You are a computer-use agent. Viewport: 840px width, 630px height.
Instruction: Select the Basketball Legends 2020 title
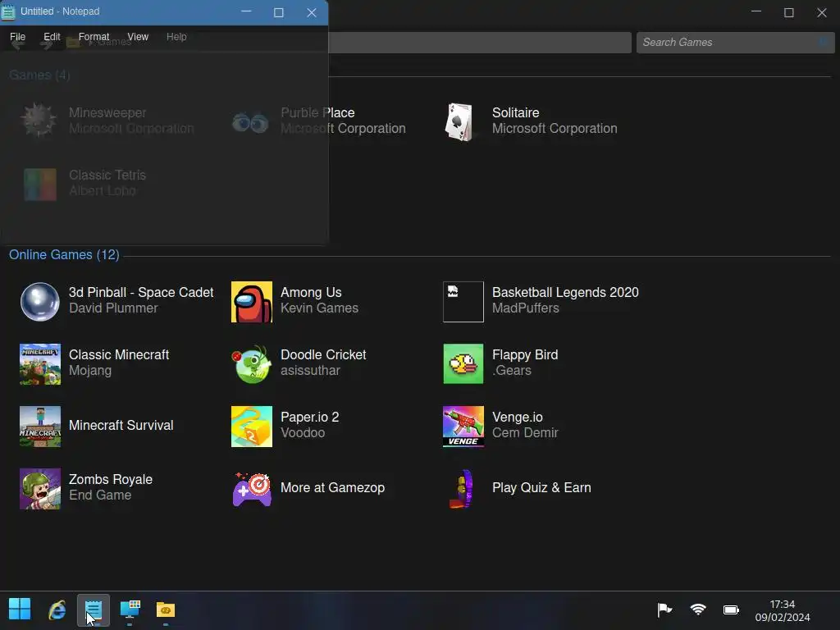click(565, 293)
